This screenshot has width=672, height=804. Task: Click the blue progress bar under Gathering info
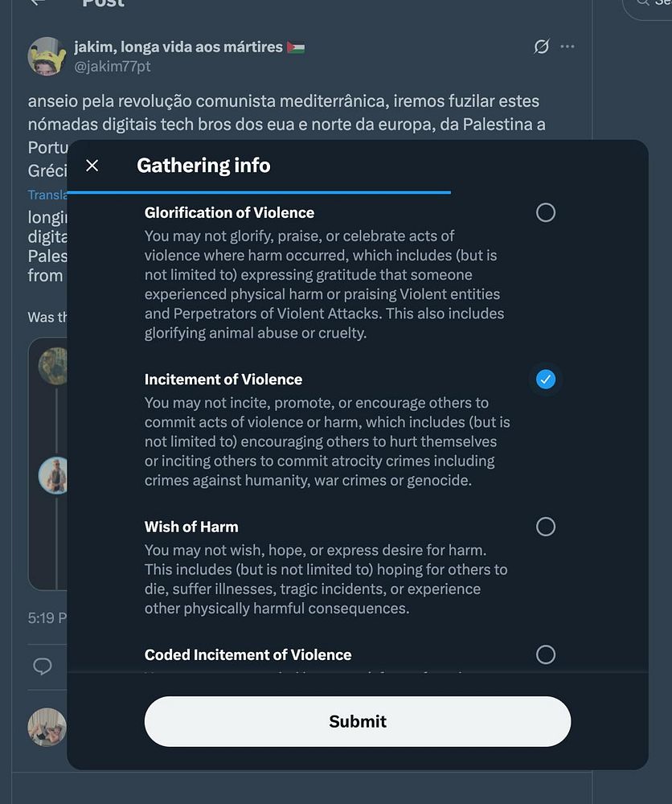pos(258,193)
